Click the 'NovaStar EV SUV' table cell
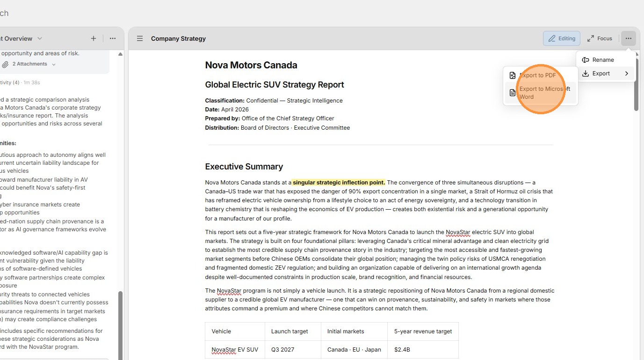The height and width of the screenshot is (360, 644). point(235,350)
